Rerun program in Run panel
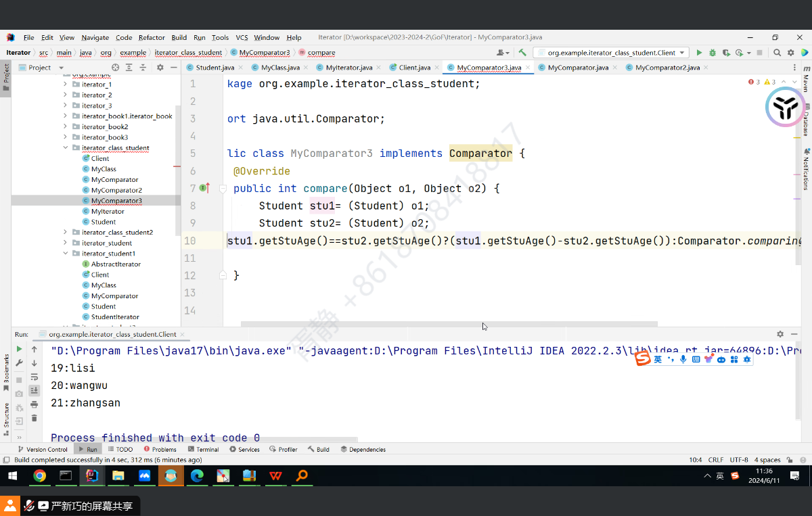Image resolution: width=812 pixels, height=516 pixels. pyautogui.click(x=19, y=350)
